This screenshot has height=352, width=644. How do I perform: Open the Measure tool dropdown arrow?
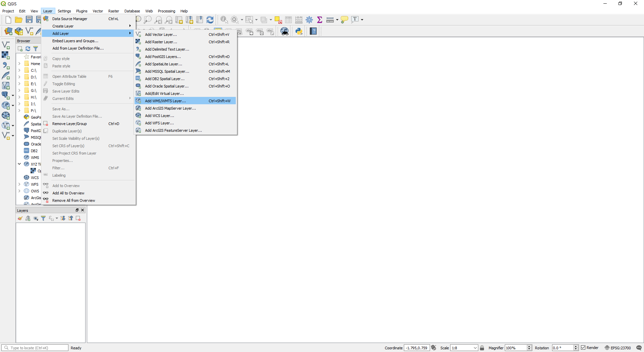click(337, 20)
